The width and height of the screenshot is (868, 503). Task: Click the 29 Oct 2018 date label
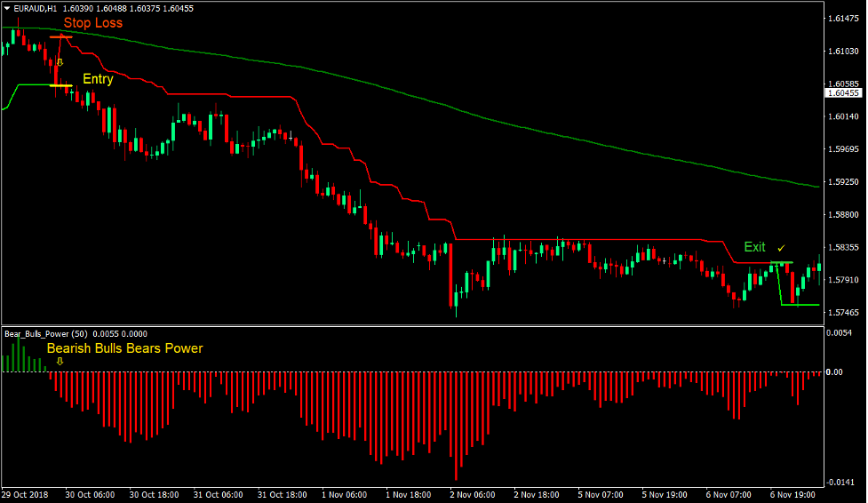[25, 495]
